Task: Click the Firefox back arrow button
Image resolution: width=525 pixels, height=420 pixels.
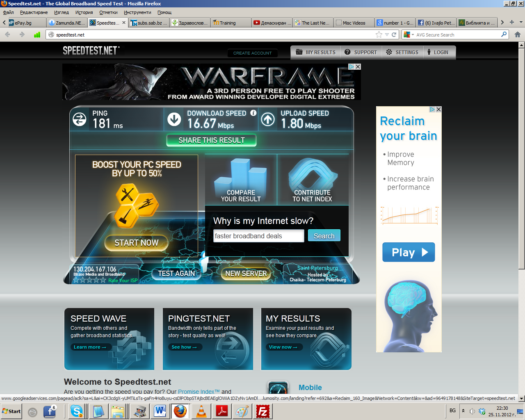Action: [x=7, y=34]
